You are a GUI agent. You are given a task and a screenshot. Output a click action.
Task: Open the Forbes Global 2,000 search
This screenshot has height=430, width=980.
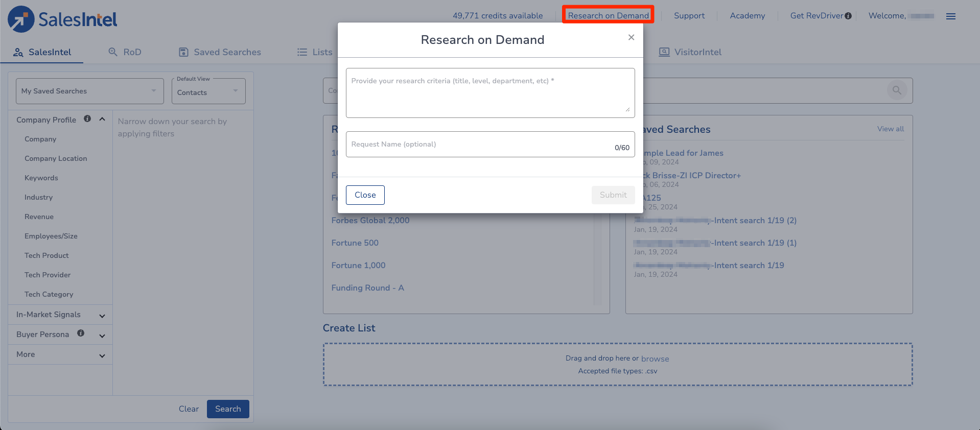coord(370,221)
